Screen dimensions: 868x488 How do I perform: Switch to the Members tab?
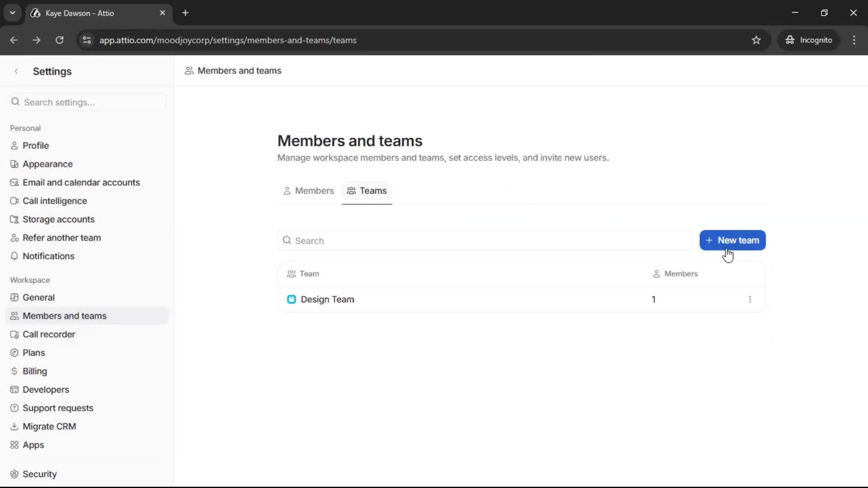pos(309,191)
